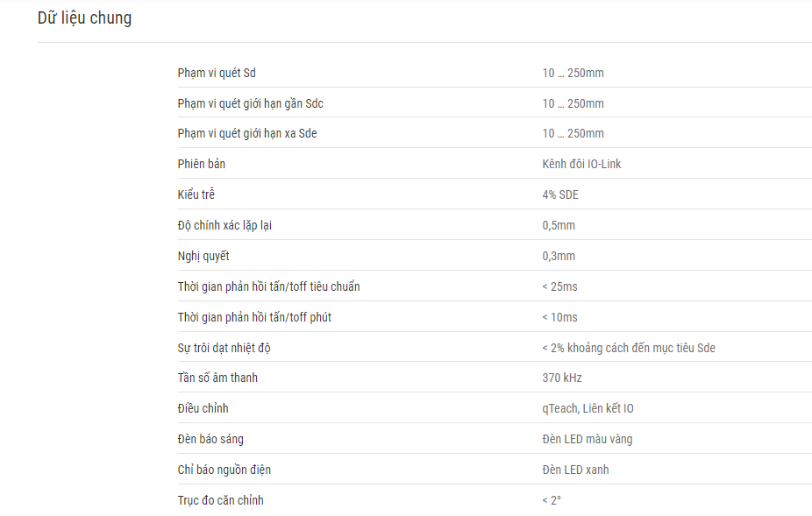Click the "Kênh đôi IO-Link" value
Screen dimensions: 812x516
pos(581,164)
